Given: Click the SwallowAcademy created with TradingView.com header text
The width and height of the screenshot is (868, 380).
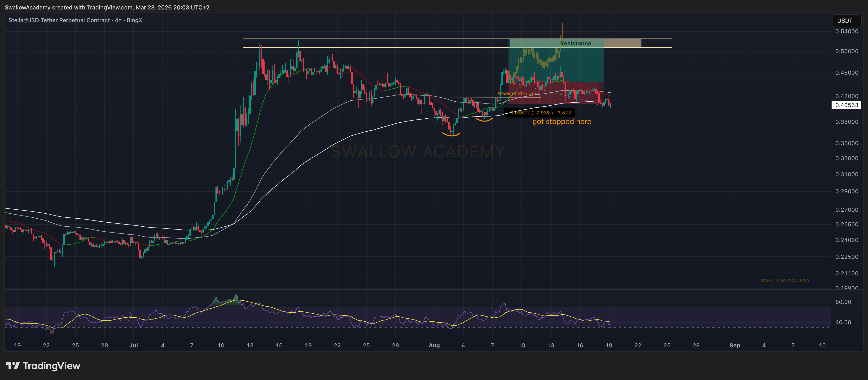Looking at the screenshot, I should pyautogui.click(x=107, y=7).
